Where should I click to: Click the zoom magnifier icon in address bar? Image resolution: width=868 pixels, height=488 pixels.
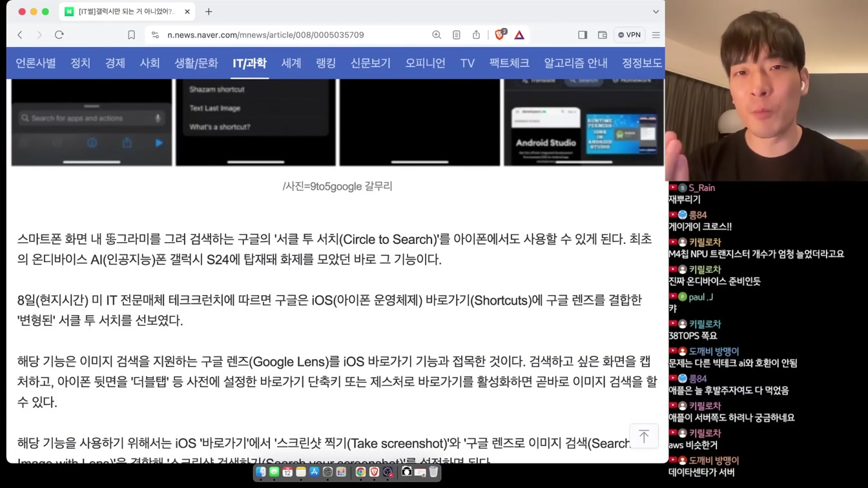437,35
